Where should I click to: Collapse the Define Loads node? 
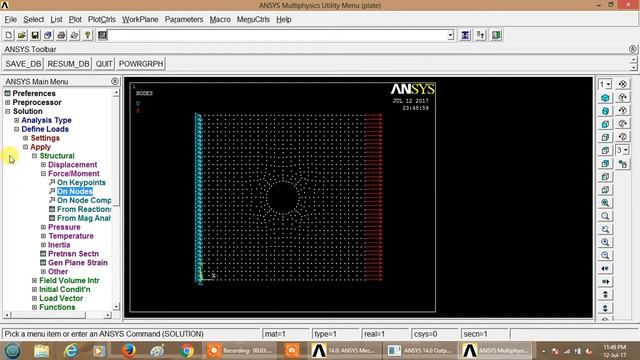pyautogui.click(x=16, y=129)
